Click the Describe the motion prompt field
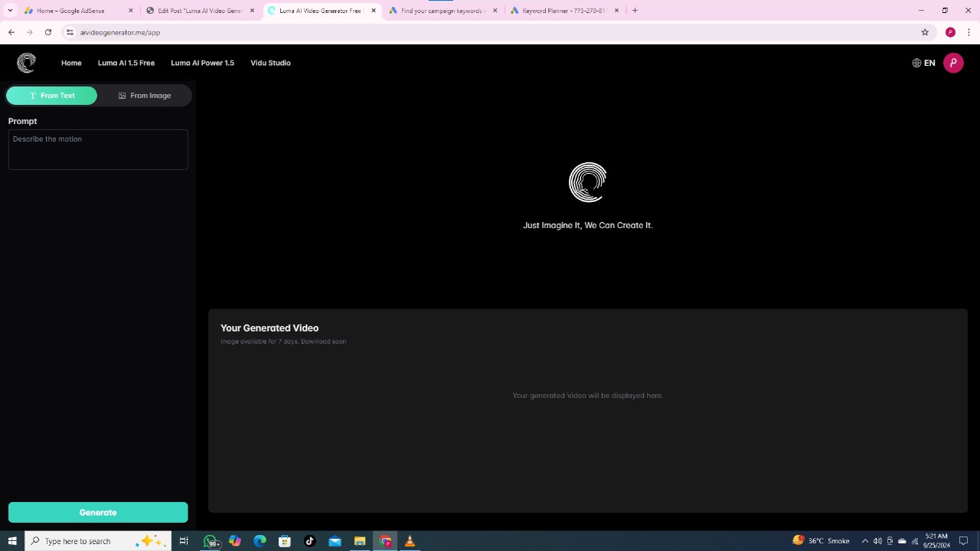 (98, 149)
